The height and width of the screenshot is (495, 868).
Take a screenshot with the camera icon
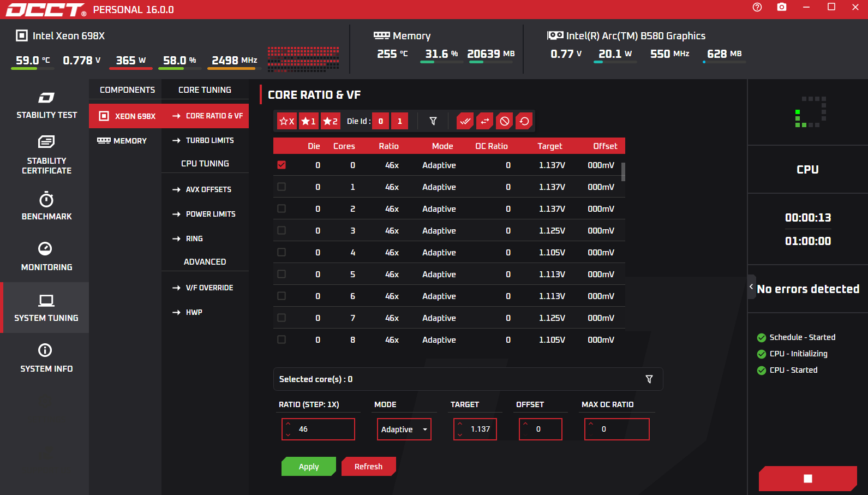click(x=782, y=7)
